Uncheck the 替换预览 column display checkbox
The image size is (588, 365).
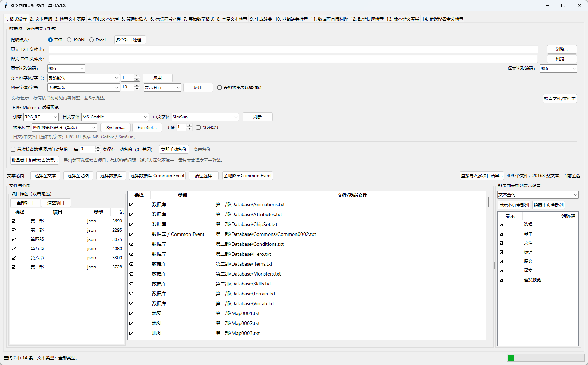point(501,280)
